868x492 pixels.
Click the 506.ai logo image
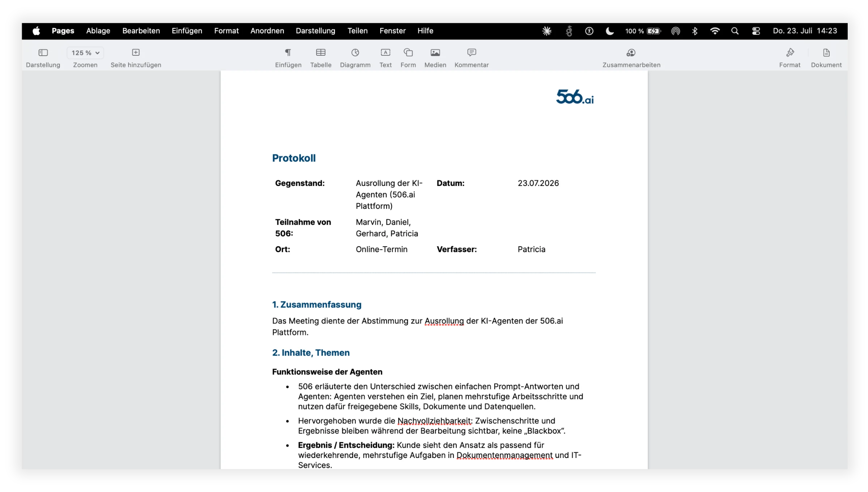[x=575, y=97]
